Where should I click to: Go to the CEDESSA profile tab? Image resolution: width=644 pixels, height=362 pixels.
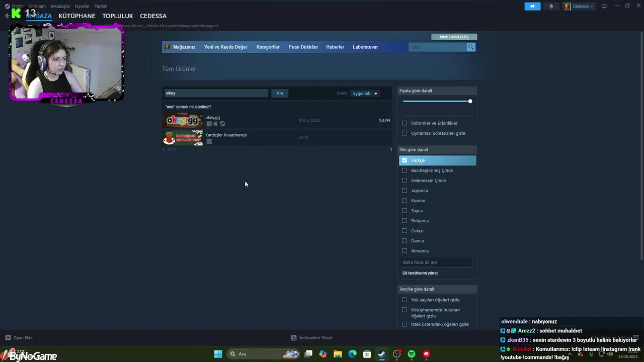coord(153,16)
